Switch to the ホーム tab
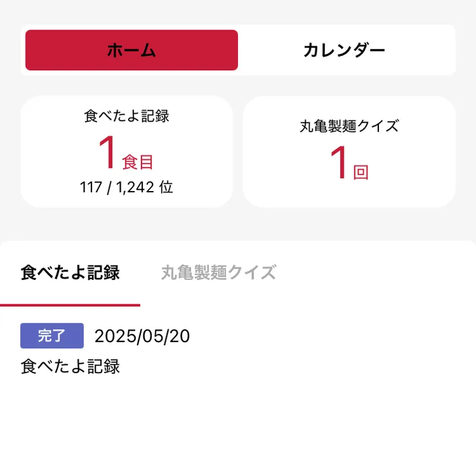476x476 pixels. [132, 50]
